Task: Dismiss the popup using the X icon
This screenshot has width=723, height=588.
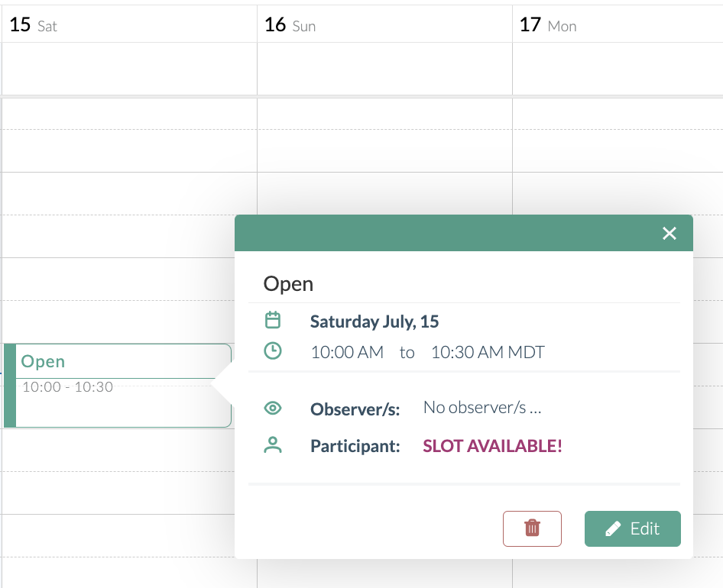Action: tap(670, 234)
